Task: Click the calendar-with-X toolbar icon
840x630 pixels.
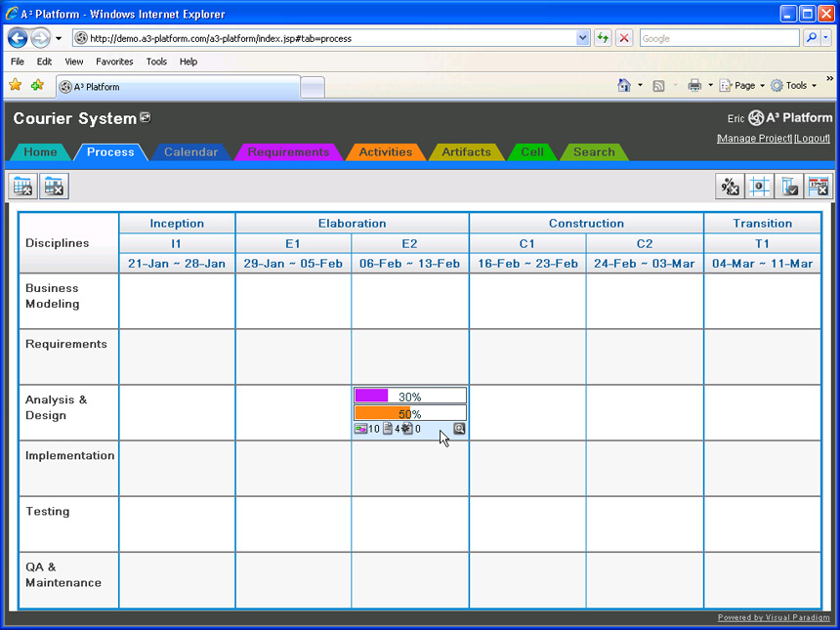Action: [819, 186]
